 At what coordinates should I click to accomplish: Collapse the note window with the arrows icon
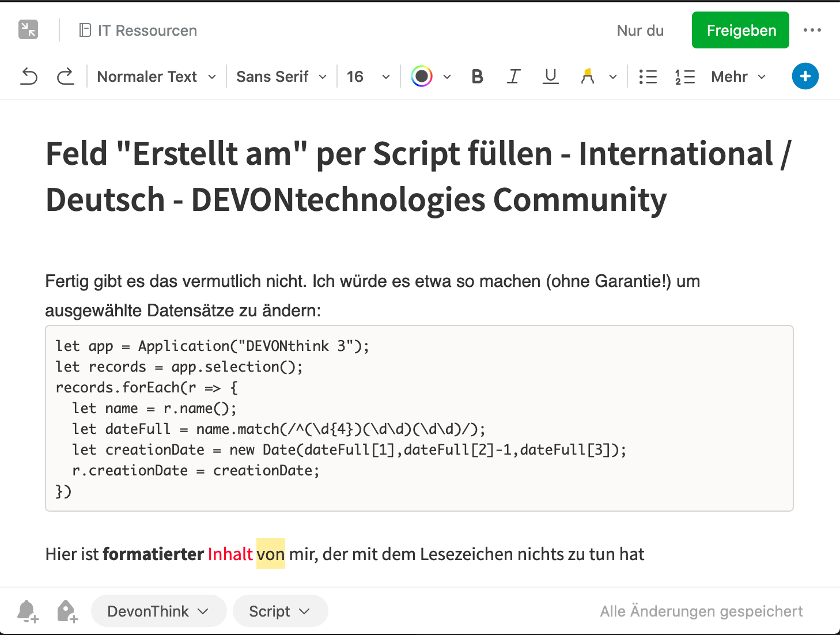[28, 29]
